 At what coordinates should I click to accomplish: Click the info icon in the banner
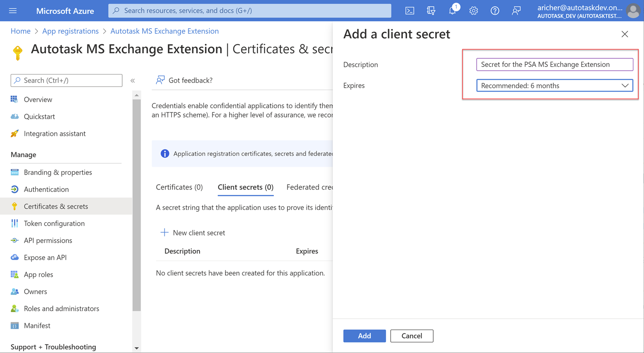coord(165,153)
